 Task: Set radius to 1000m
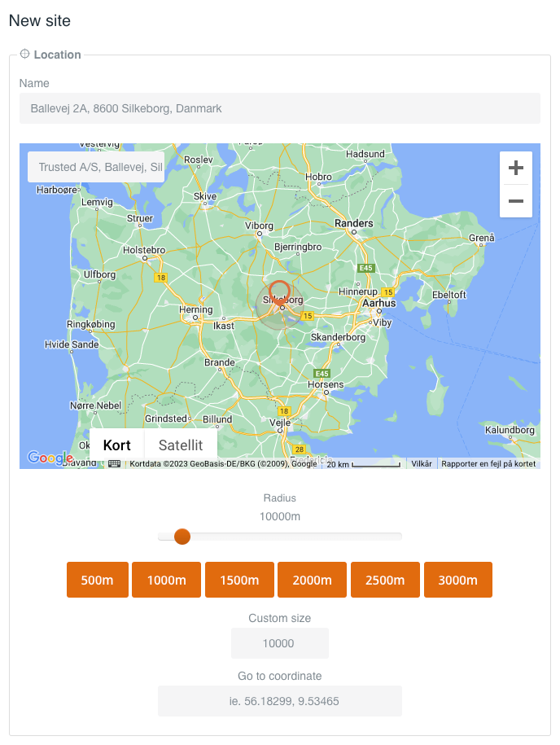(x=167, y=580)
